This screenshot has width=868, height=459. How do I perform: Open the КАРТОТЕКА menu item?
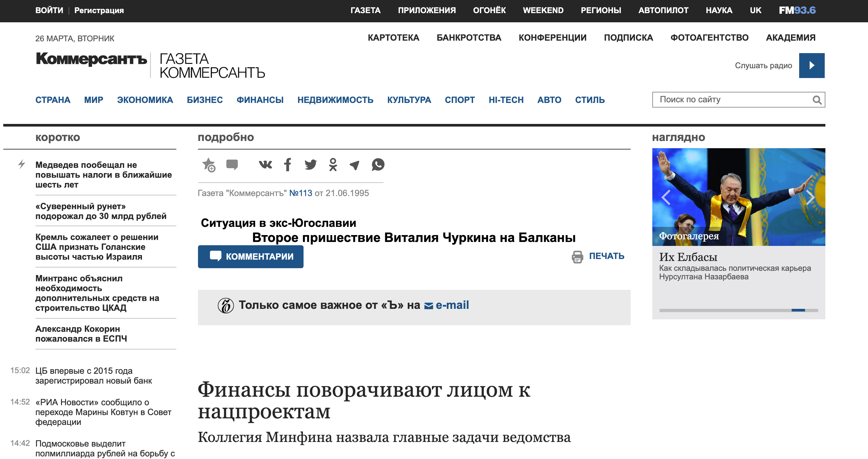pyautogui.click(x=393, y=38)
